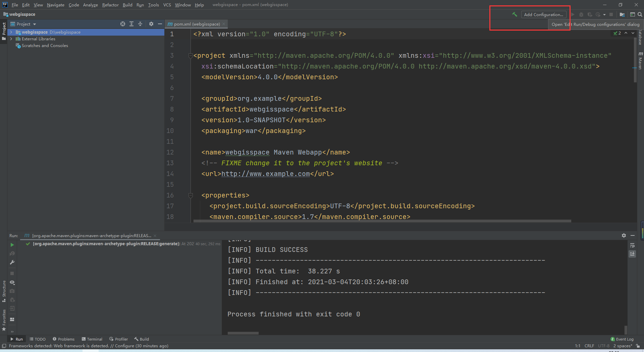The width and height of the screenshot is (644, 352).
Task: Click the Add Configuration button
Action: coord(544,14)
